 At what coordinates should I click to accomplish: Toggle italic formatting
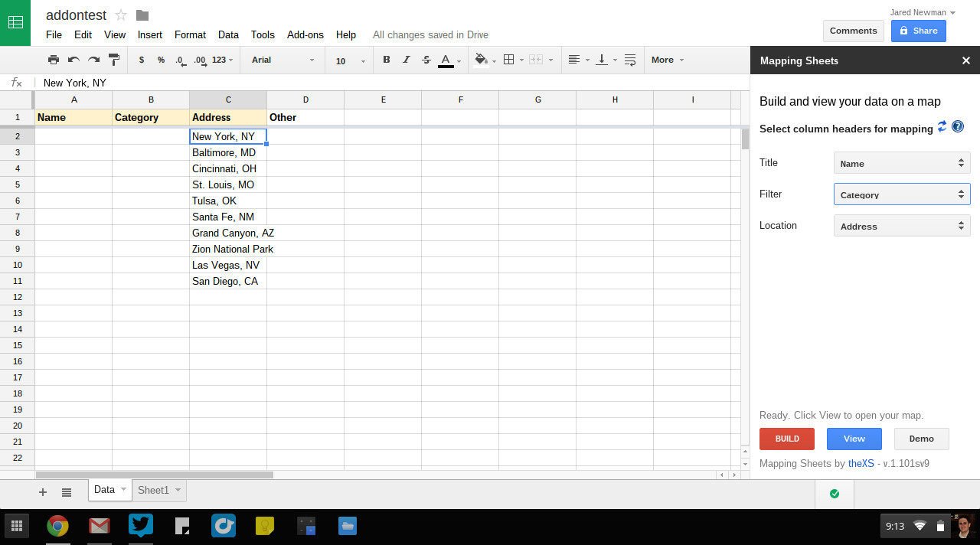406,60
